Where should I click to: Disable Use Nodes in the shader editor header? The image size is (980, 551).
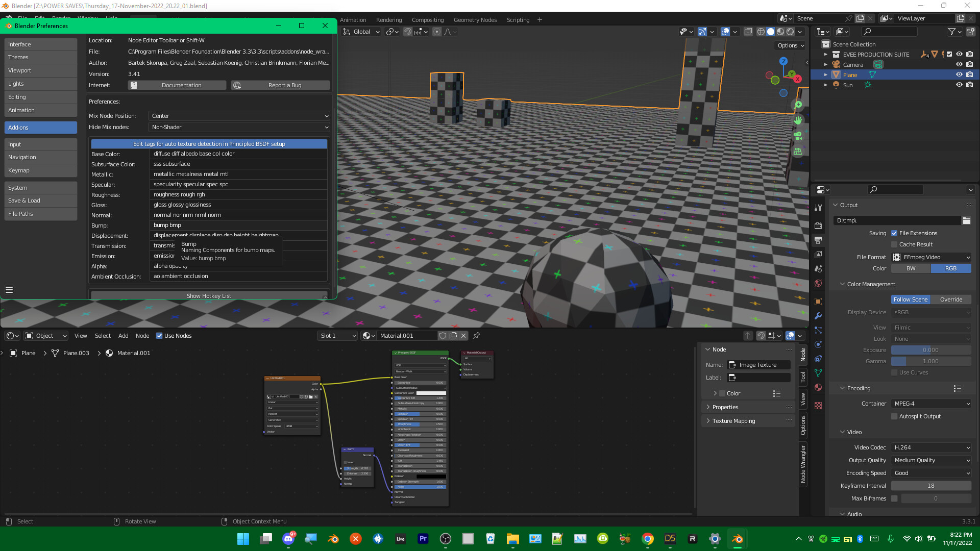[x=158, y=336]
